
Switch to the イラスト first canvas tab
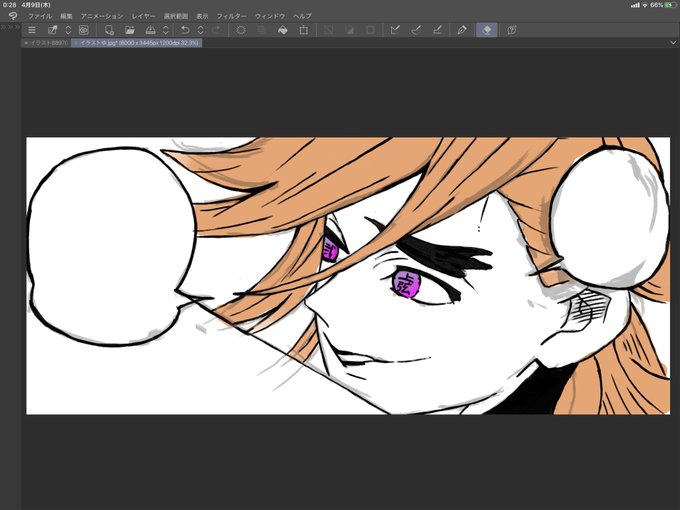click(x=46, y=43)
